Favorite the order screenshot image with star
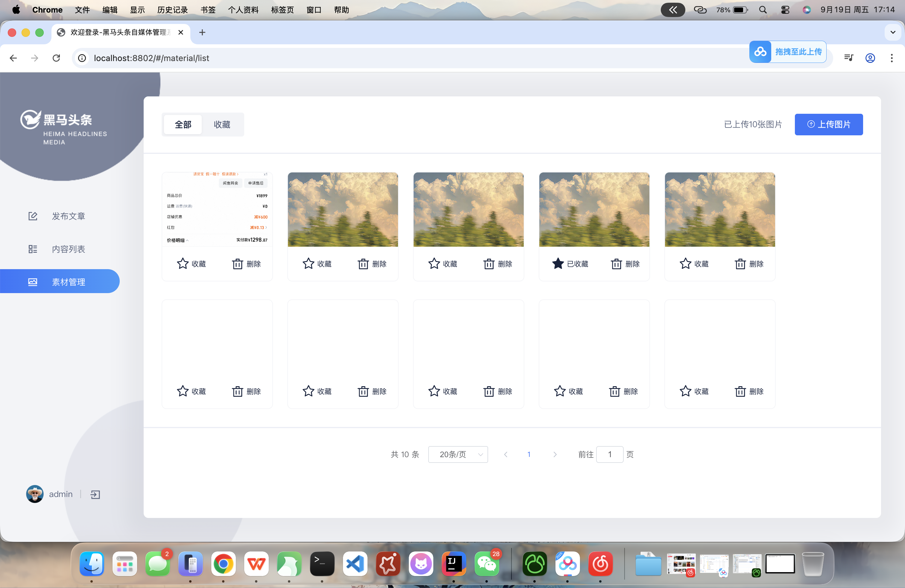This screenshot has height=588, width=905. point(183,263)
